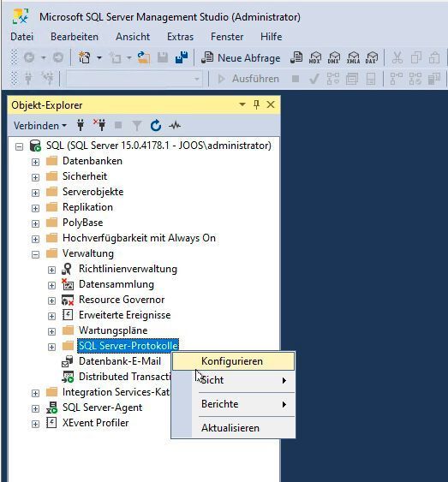The image size is (448, 482).
Task: Click the DMX query icon
Action: pos(333,57)
